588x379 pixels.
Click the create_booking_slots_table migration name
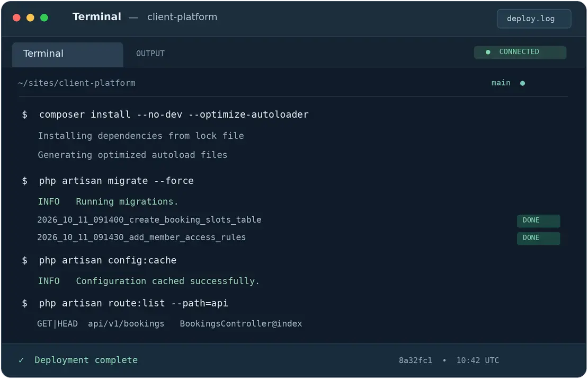tap(149, 220)
